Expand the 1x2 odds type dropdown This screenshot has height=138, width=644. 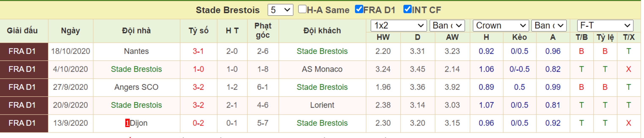pos(399,26)
